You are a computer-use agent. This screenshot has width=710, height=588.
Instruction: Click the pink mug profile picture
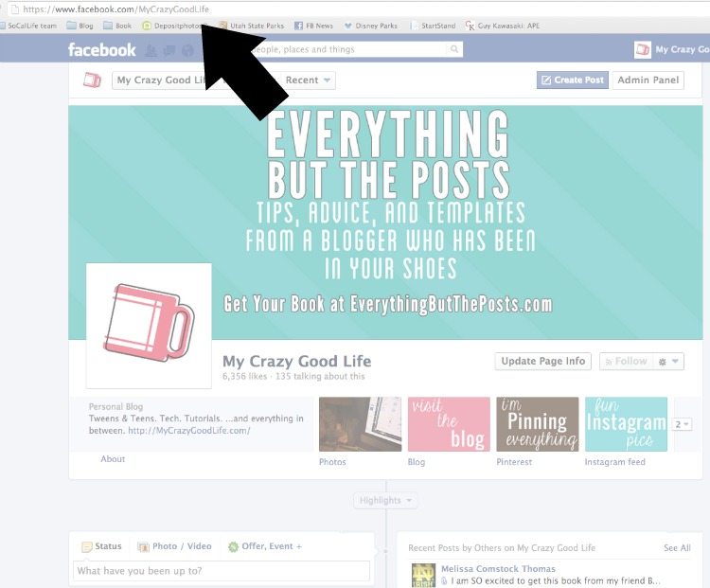coord(149,326)
